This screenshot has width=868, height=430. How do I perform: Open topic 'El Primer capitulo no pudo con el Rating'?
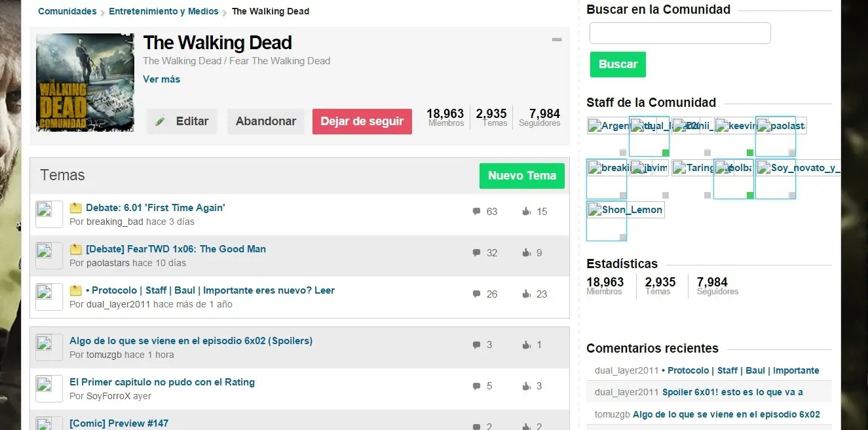[162, 382]
